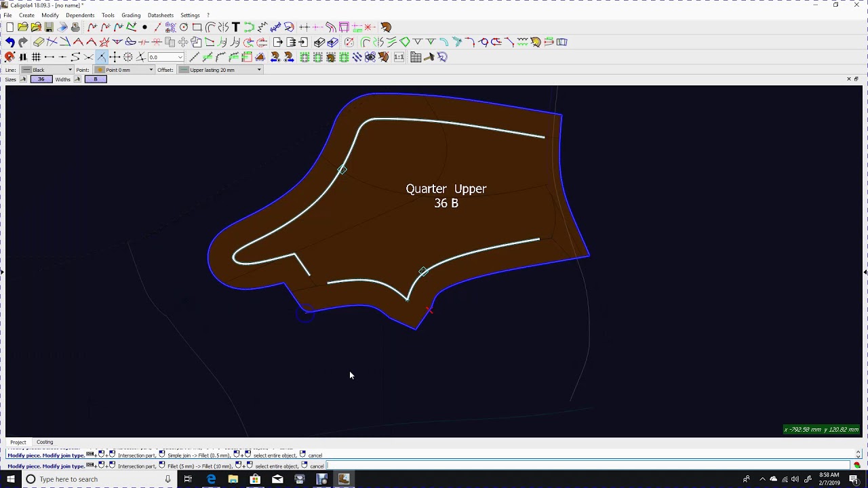The width and height of the screenshot is (868, 488).
Task: Click the orange Point swatch
Action: pos(100,70)
